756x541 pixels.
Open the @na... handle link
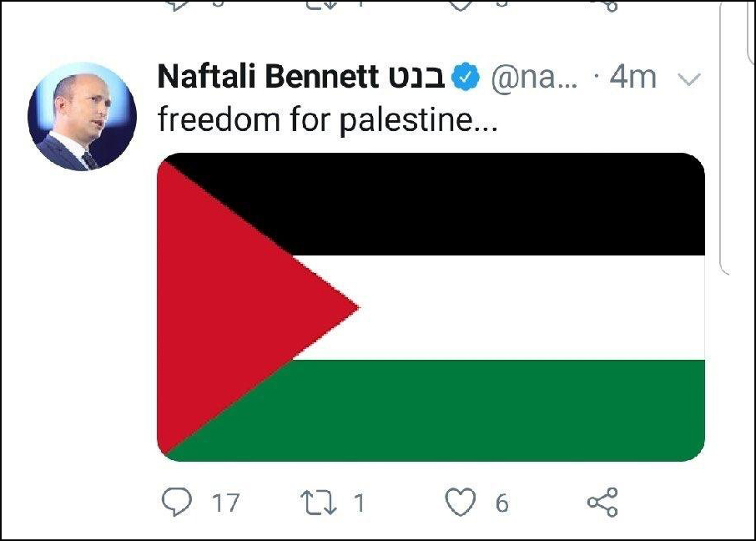click(534, 77)
